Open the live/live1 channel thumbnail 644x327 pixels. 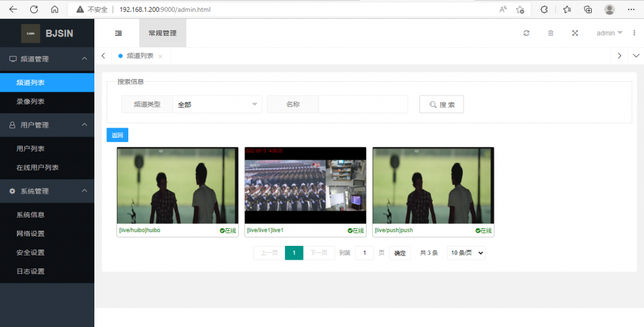pos(305,186)
